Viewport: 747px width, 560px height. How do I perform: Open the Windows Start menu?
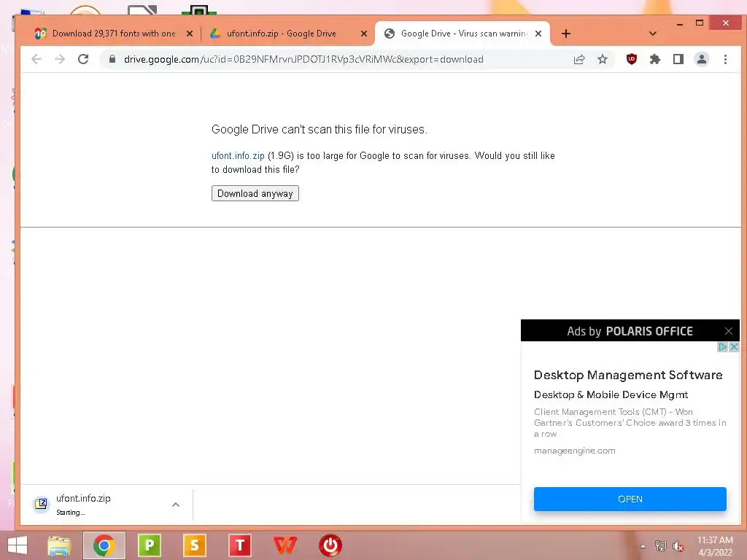[18, 545]
